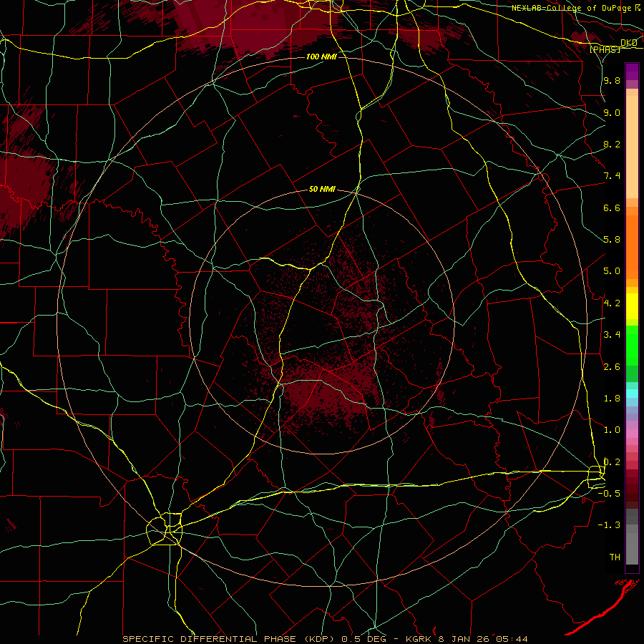Screen dimensions: 644x644
Task: Select the 5.8 value on the color scale
Action: (612, 240)
